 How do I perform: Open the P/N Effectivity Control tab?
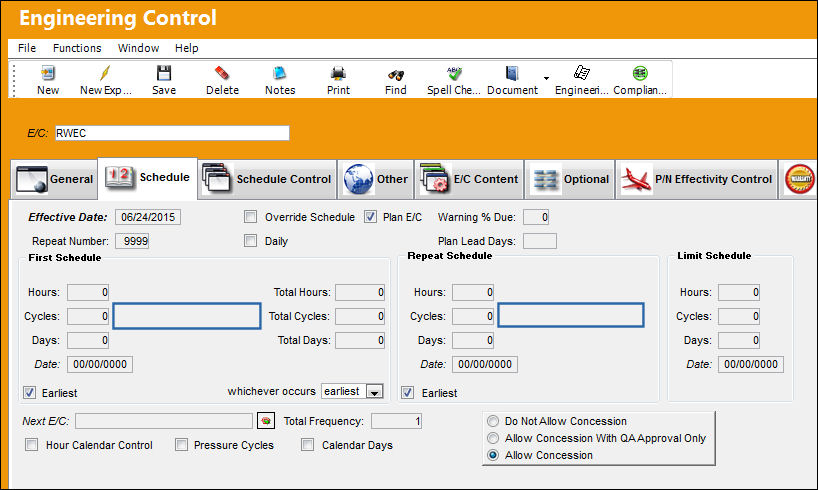pyautogui.click(x=696, y=180)
